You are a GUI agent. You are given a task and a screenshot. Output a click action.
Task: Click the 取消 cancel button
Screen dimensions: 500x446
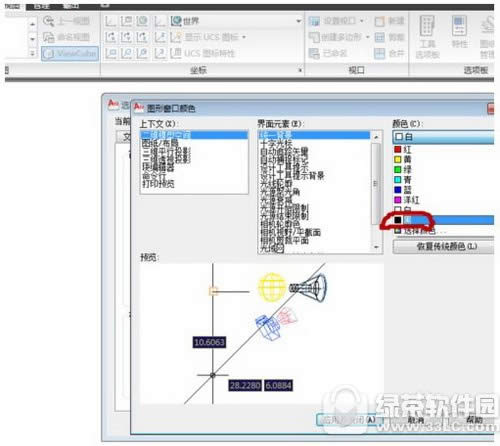point(416,420)
